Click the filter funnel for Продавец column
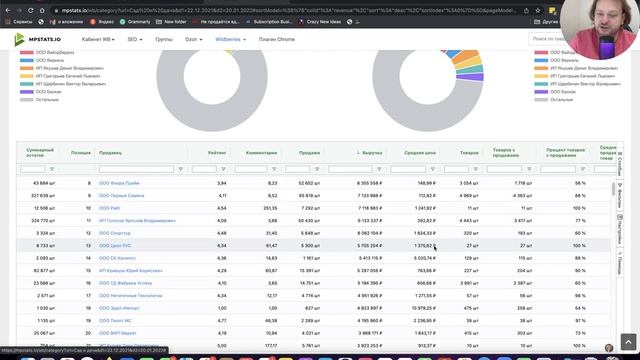640x360 pixels. (180, 169)
